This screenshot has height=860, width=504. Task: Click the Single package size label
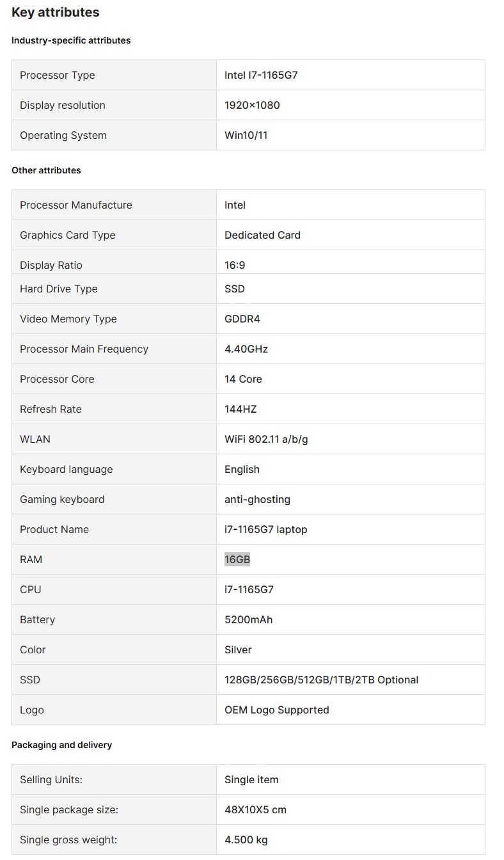point(69,809)
